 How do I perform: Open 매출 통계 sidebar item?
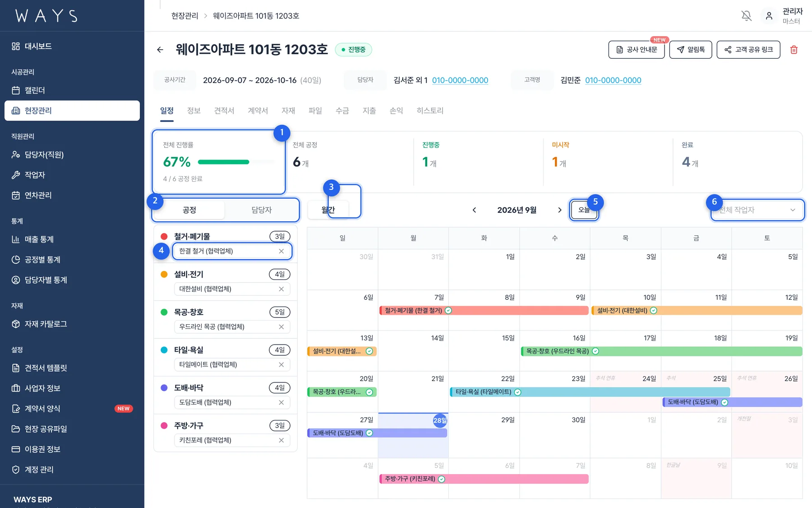pos(72,239)
